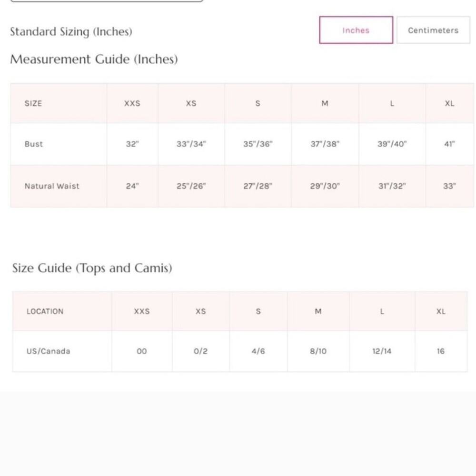The width and height of the screenshot is (476, 476).
Task: Click the XS natural waist value 25"/26"
Action: pos(191,186)
